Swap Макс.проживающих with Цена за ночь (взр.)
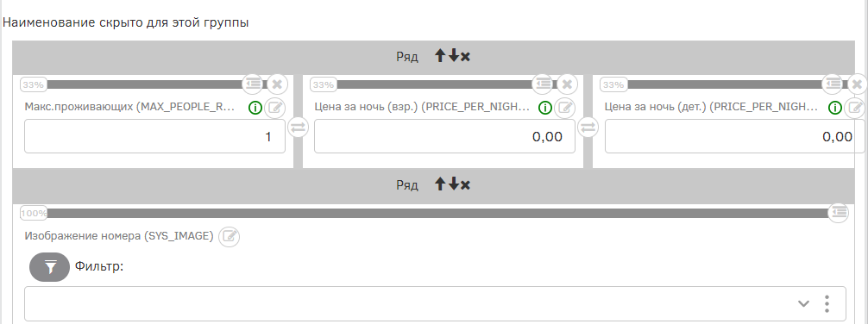This screenshot has width=868, height=324. pyautogui.click(x=298, y=128)
